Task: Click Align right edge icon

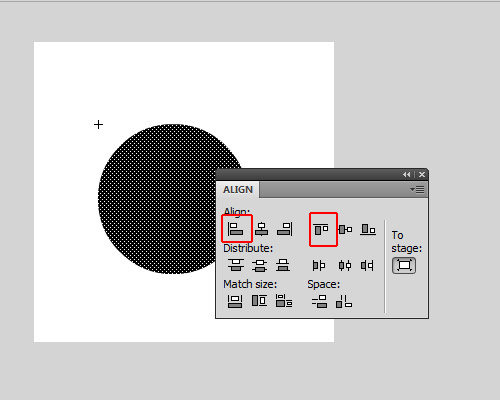Action: (285, 229)
